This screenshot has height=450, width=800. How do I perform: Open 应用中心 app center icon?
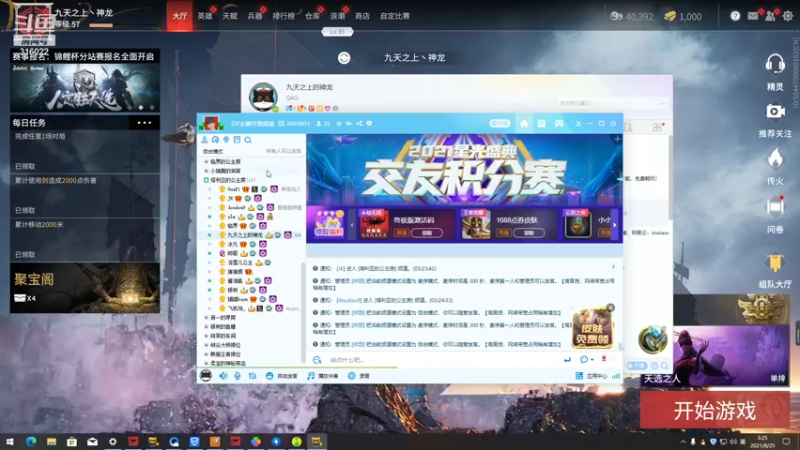[579, 376]
